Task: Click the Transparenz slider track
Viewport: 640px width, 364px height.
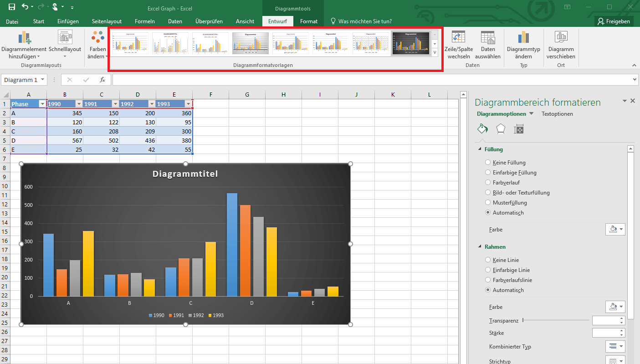Action: tap(556, 320)
